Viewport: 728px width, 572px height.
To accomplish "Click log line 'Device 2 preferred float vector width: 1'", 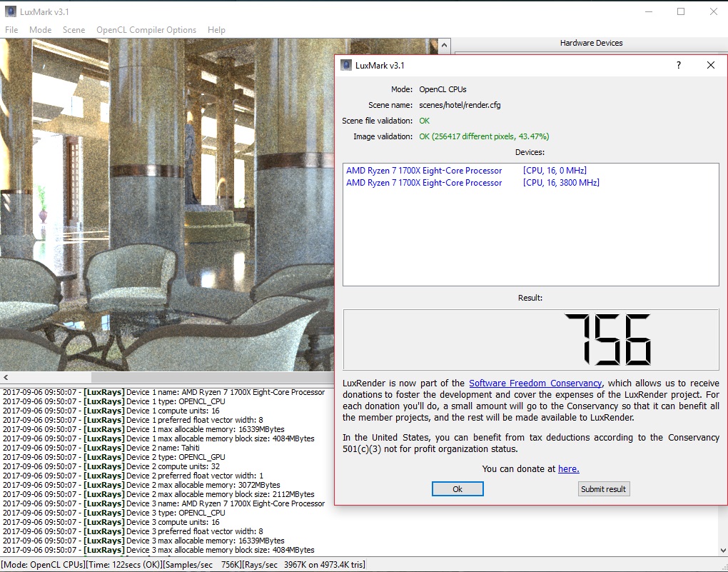I will point(133,476).
